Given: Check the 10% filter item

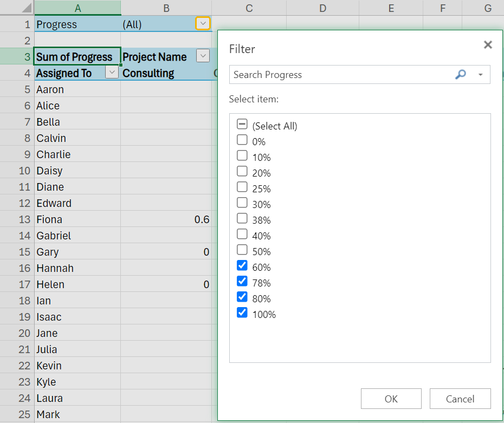Looking at the screenshot, I should pos(242,155).
